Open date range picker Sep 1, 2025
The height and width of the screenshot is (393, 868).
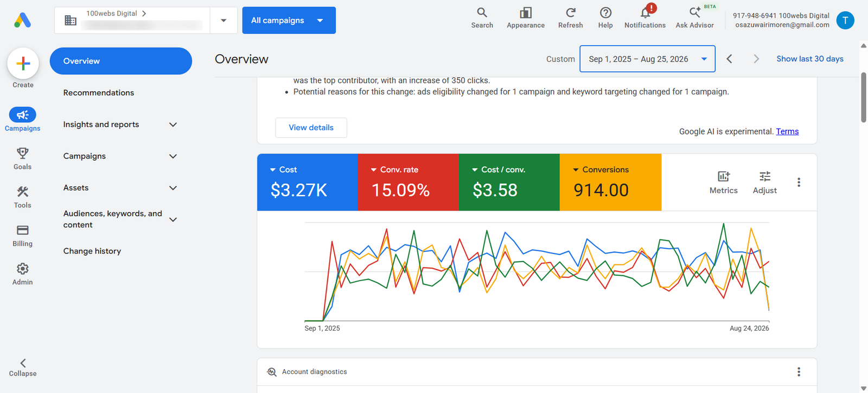(x=647, y=59)
